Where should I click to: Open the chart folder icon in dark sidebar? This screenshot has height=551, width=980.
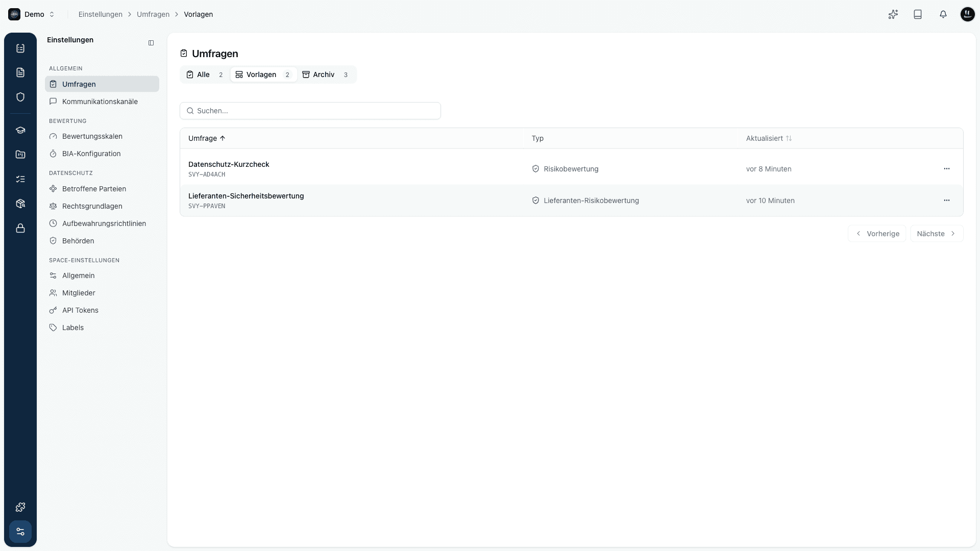(x=20, y=155)
